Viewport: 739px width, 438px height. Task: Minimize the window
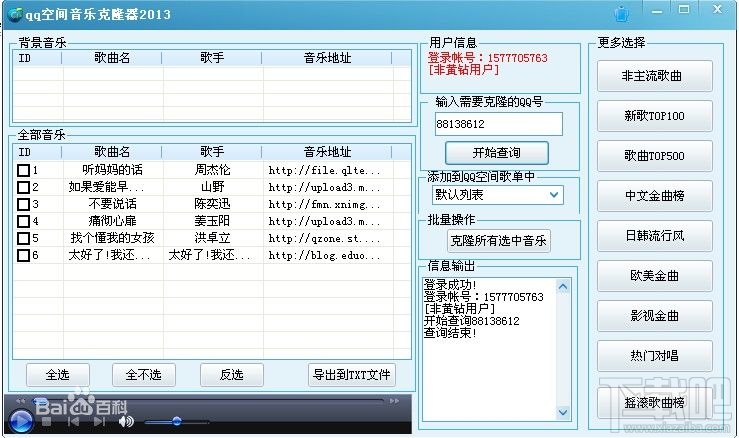pyautogui.click(x=657, y=11)
